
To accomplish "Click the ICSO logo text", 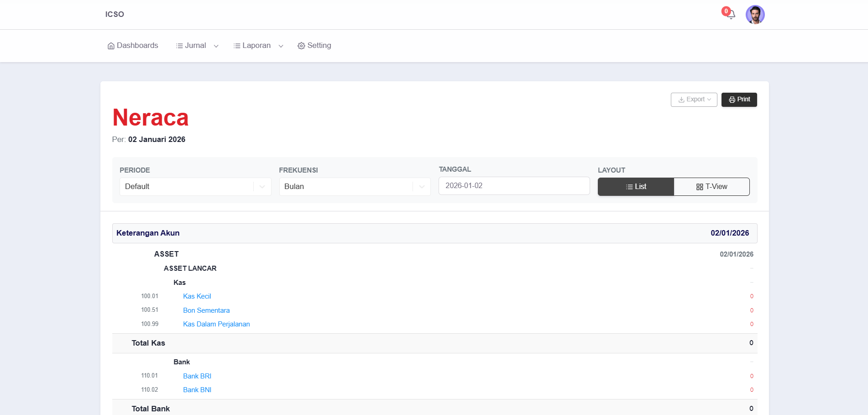I will point(115,14).
